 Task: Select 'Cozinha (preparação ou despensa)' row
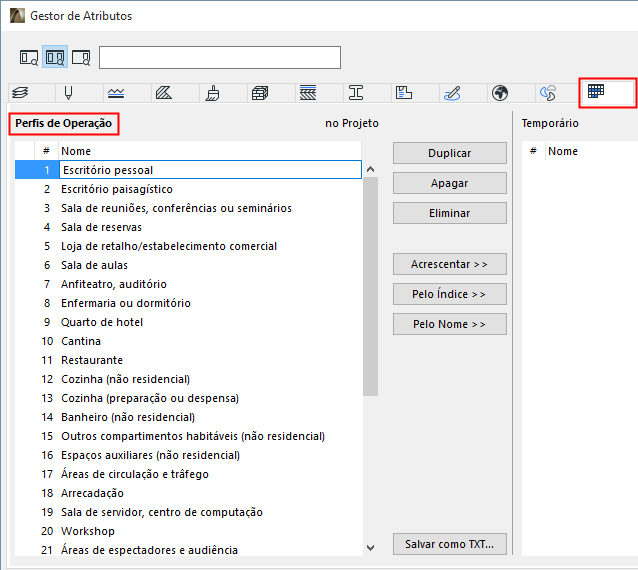click(x=188, y=398)
